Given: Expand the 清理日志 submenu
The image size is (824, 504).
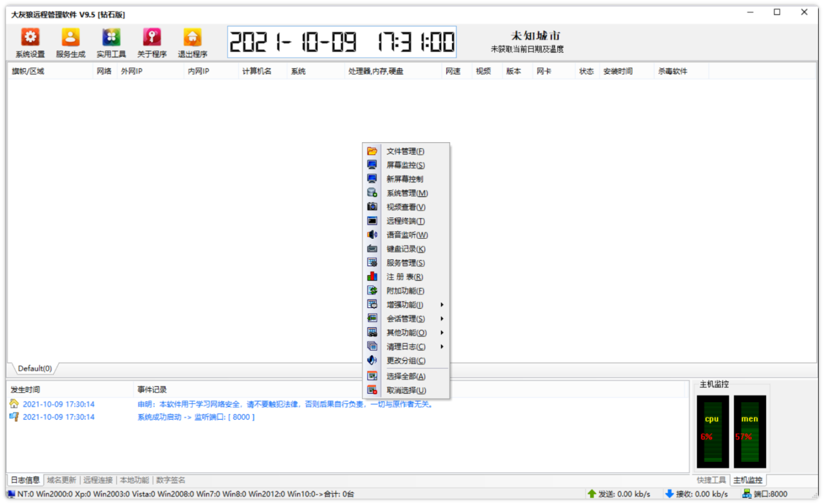Looking at the screenshot, I should pos(406,346).
